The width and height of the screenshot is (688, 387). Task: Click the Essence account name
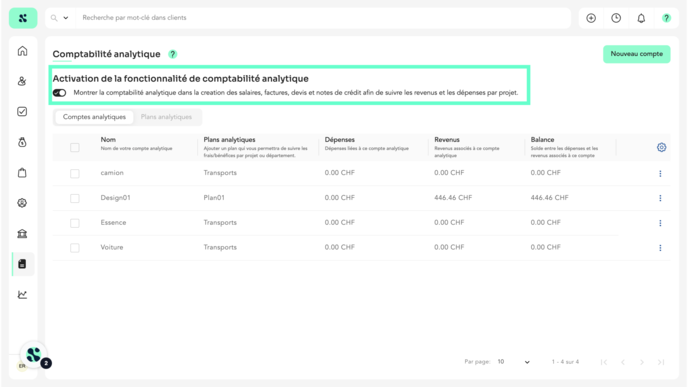point(113,222)
